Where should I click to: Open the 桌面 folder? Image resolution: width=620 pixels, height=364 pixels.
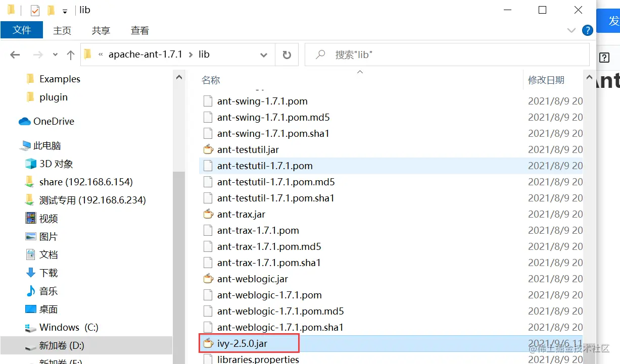49,309
